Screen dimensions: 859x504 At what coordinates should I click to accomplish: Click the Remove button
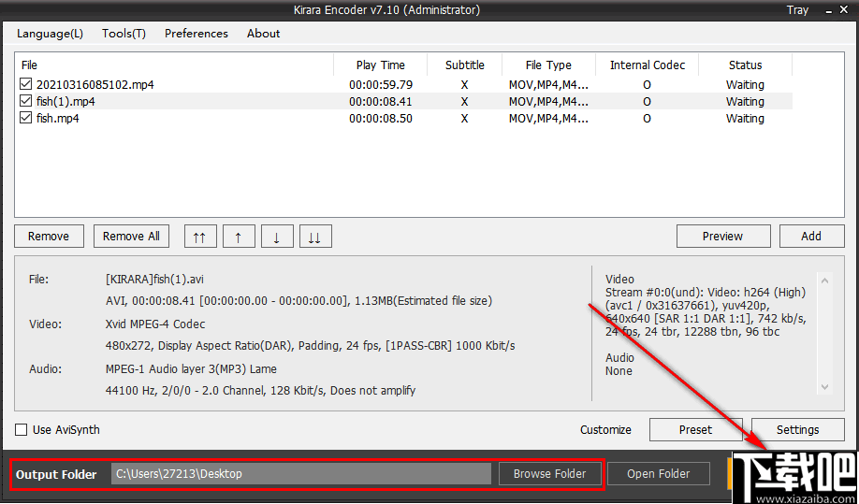click(x=49, y=237)
